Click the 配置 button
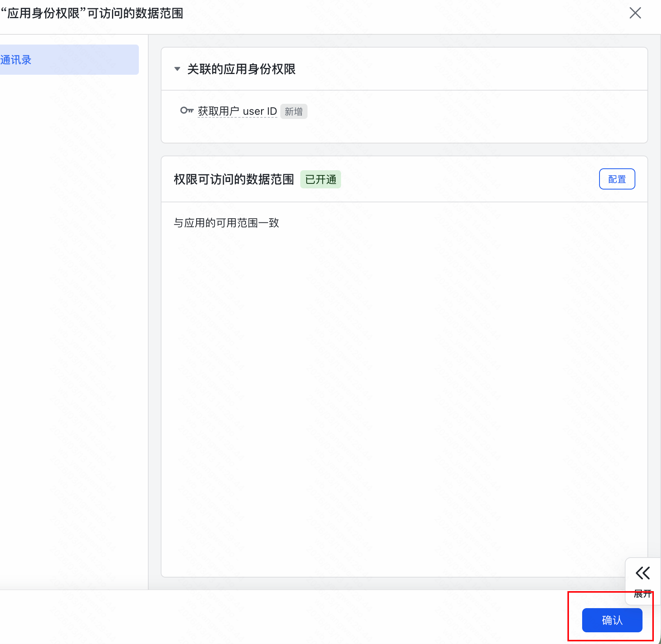Screen dimensions: 661x644 [617, 179]
